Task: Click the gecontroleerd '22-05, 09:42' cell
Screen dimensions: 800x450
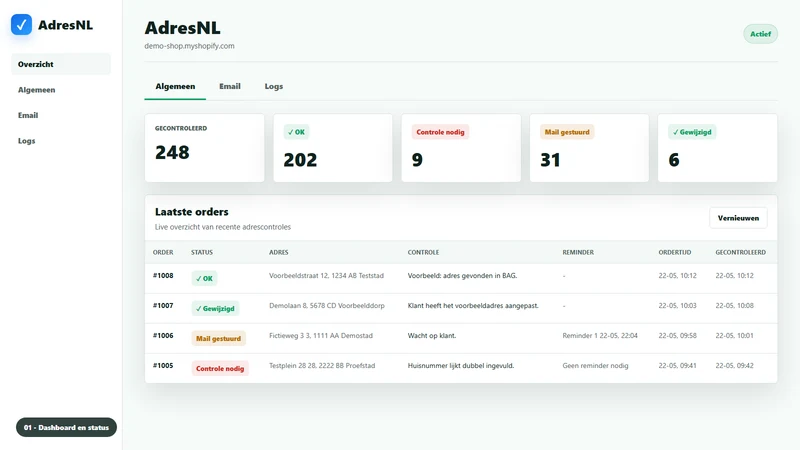Action: (x=734, y=366)
